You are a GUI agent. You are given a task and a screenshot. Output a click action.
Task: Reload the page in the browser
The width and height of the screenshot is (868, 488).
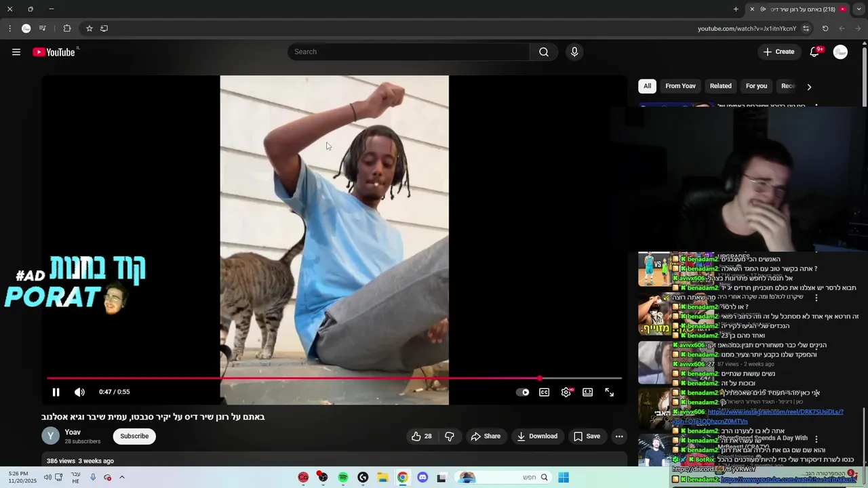(x=825, y=28)
